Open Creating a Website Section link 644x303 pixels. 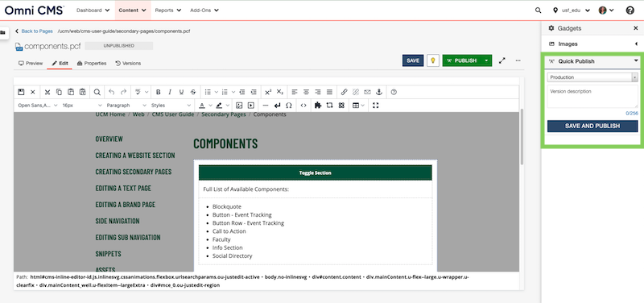(135, 156)
